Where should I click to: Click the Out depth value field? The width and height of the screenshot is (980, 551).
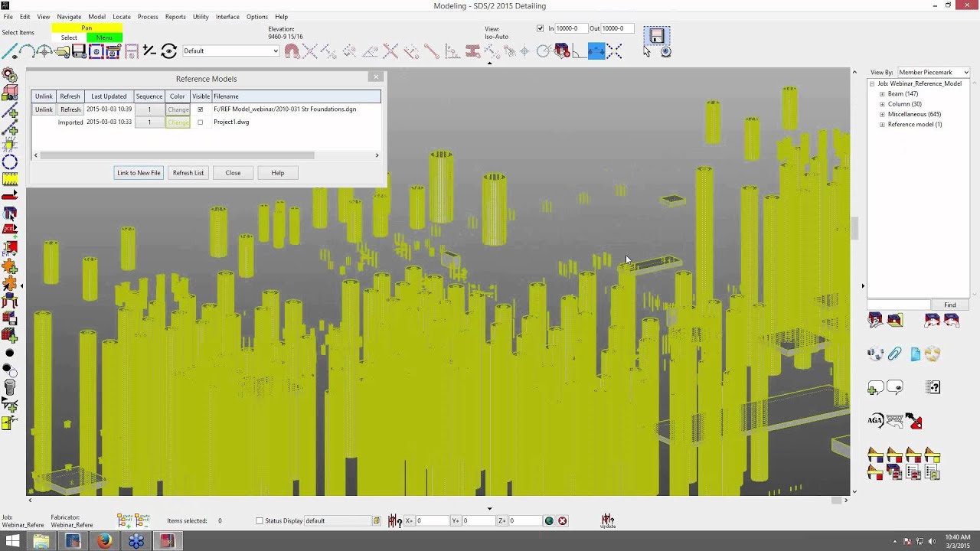tap(618, 28)
